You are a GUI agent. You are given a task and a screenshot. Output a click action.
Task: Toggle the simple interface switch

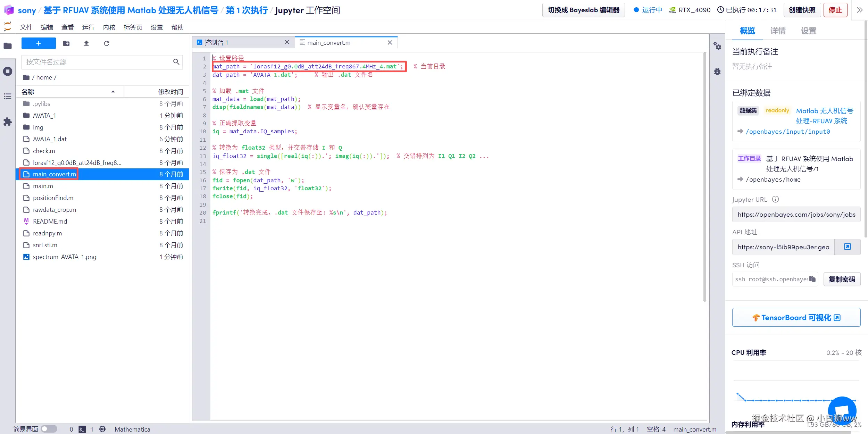click(x=49, y=429)
